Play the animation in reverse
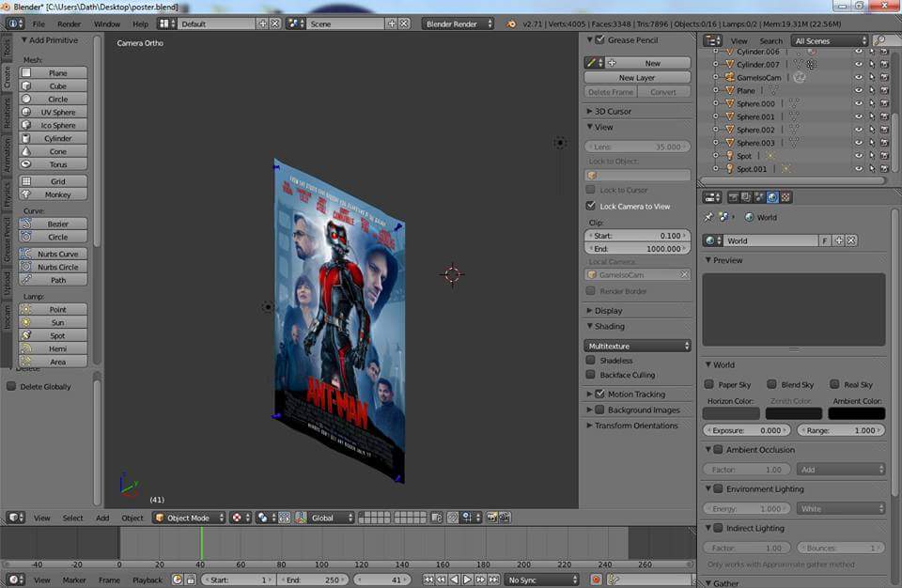 tap(455, 580)
